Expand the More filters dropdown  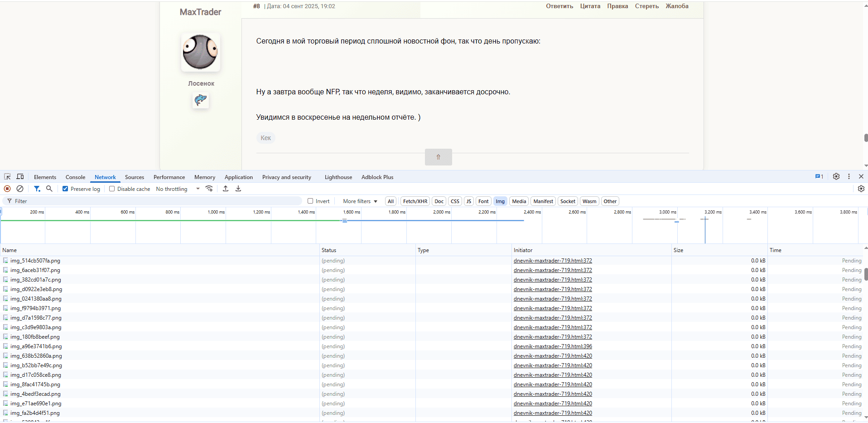click(x=360, y=201)
